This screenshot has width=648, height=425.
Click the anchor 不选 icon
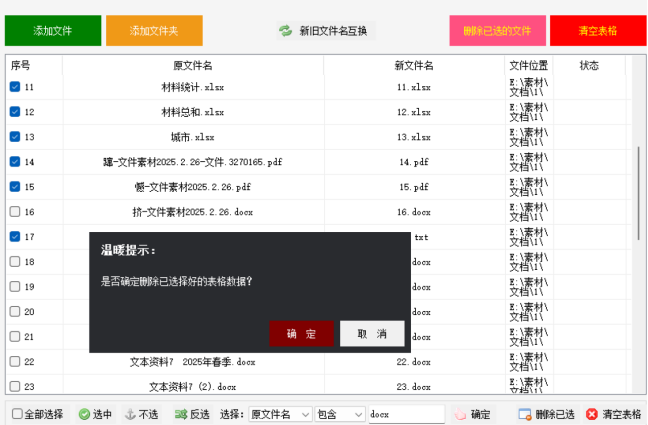(x=130, y=414)
